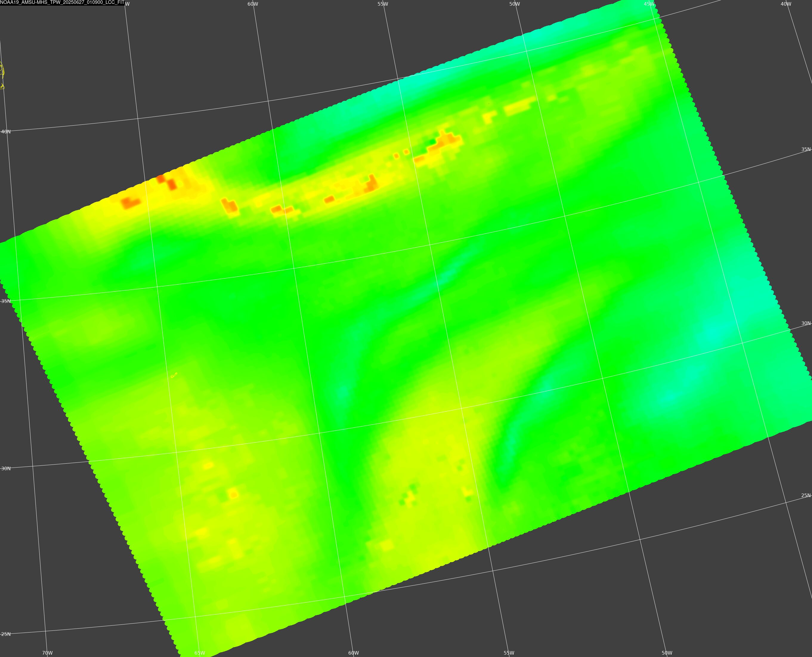
Task: Select the 55W label along the bottom edge
Action: [509, 653]
